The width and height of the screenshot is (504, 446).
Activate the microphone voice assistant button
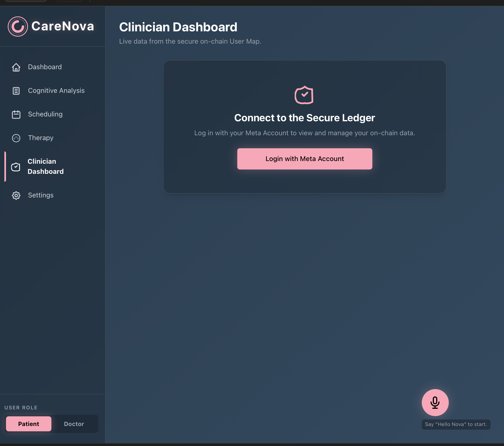tap(435, 402)
